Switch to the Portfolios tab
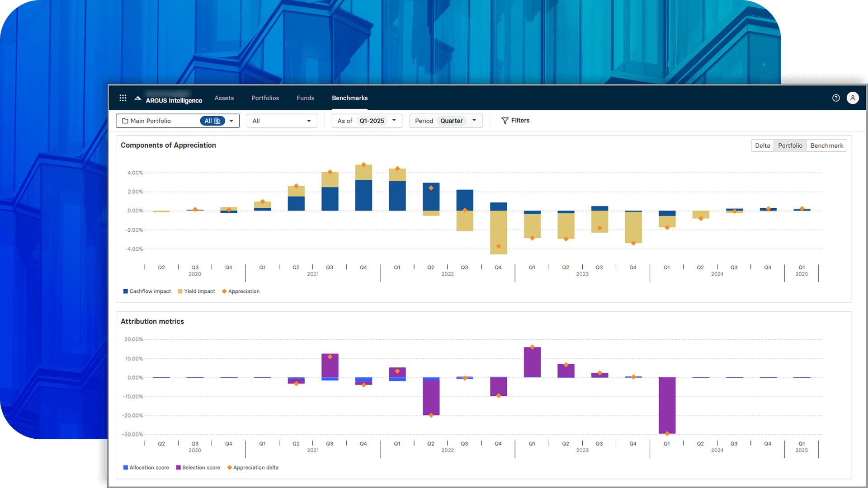The height and width of the screenshot is (488, 868). 265,98
